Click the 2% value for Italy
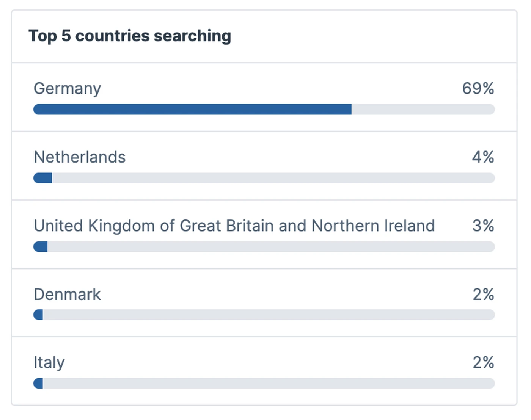 483,362
